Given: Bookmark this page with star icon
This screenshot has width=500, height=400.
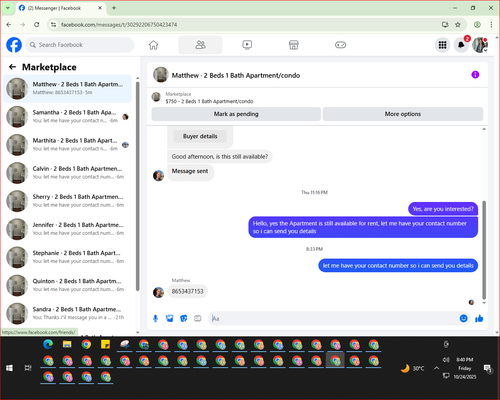Looking at the screenshot, I should point(458,24).
